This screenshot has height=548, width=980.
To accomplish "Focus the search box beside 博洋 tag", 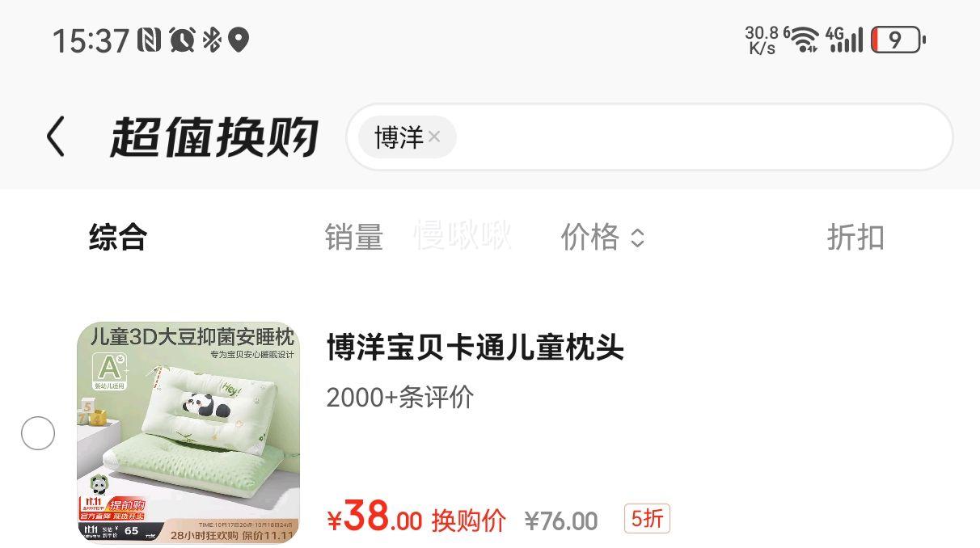I will (x=703, y=137).
